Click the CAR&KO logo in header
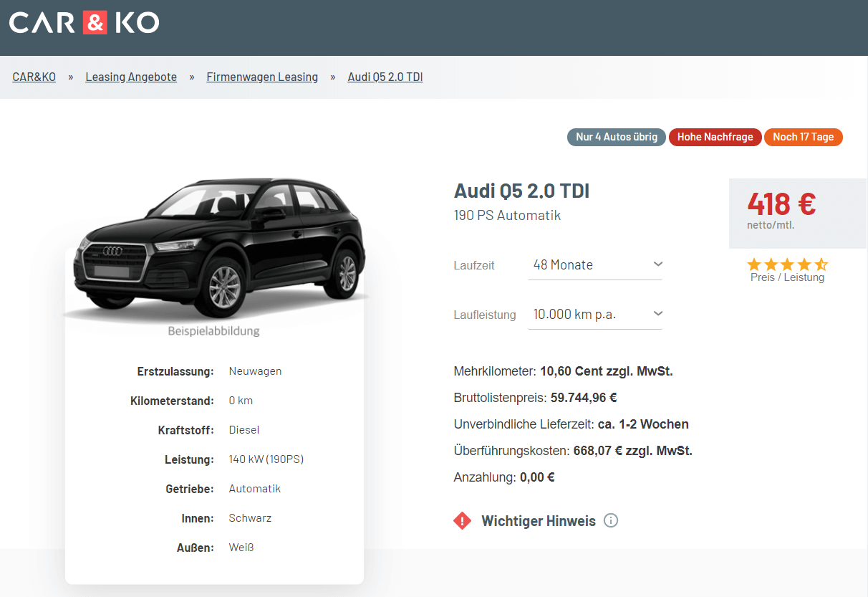 [x=84, y=22]
